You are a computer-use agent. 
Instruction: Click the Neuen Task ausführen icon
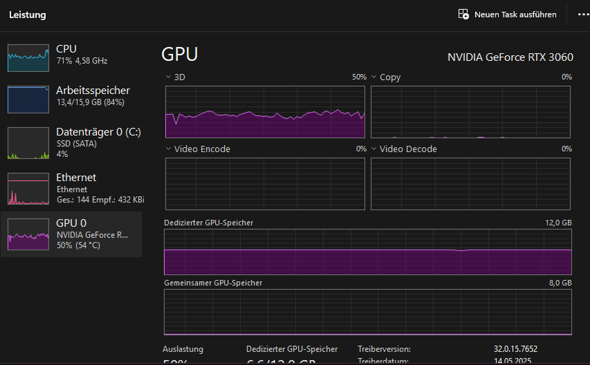coord(463,14)
